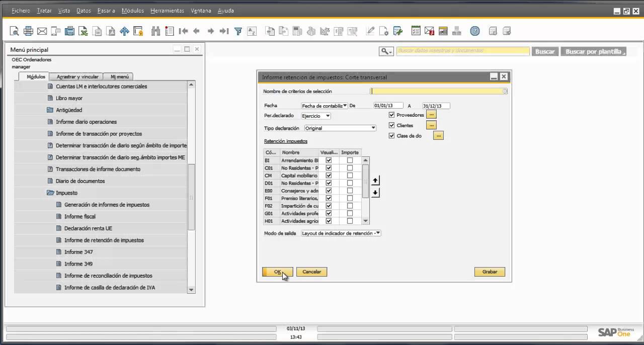This screenshot has width=644, height=345.
Task: Uncheck the Proveedores checkbox
Action: tap(392, 115)
